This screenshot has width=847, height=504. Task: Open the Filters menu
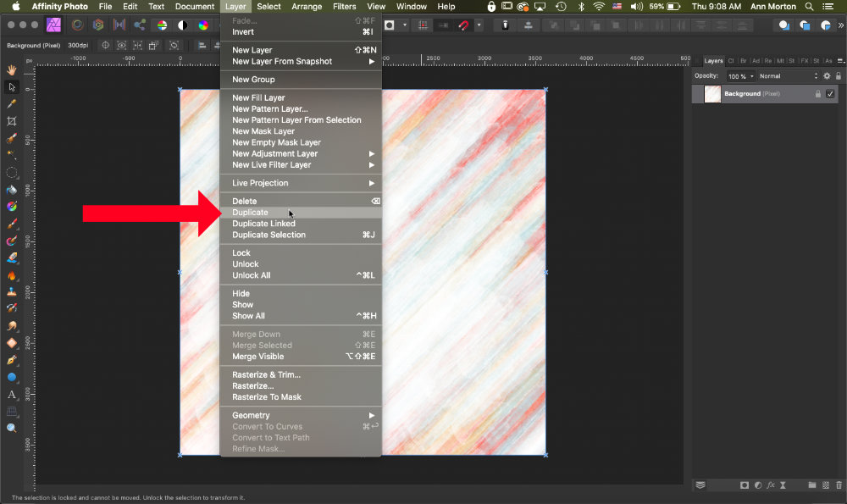pyautogui.click(x=344, y=7)
